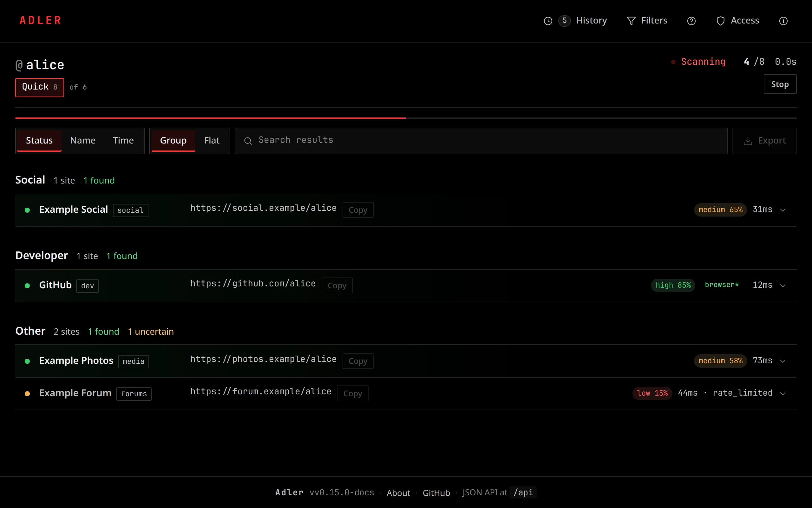Click the low 15% confidence badge
The width and height of the screenshot is (812, 508).
[652, 393]
